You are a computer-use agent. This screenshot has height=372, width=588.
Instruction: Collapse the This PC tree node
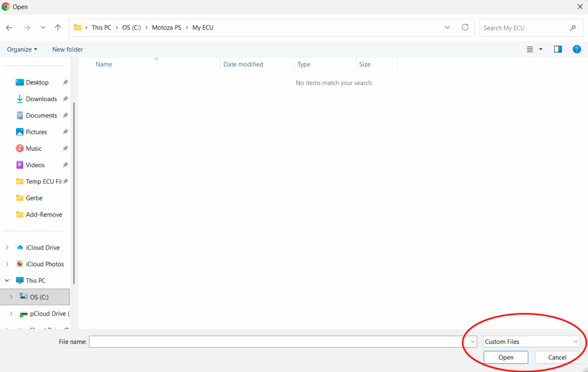[7, 281]
